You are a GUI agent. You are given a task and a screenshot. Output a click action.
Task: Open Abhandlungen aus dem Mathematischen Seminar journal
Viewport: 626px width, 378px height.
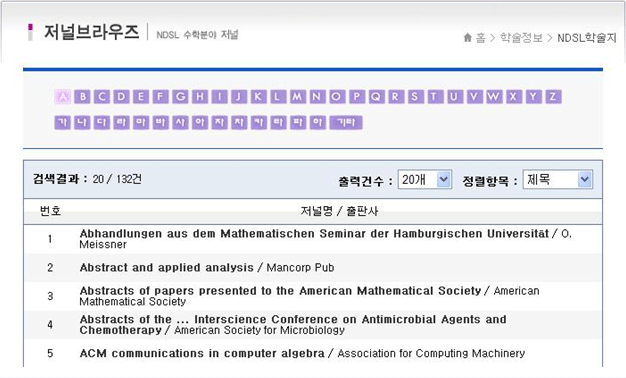click(314, 234)
